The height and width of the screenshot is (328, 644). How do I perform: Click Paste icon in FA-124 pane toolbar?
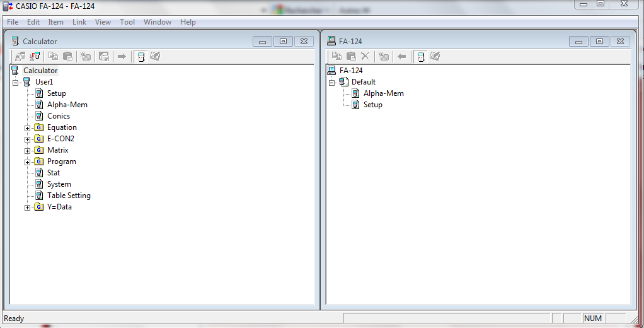click(x=351, y=56)
